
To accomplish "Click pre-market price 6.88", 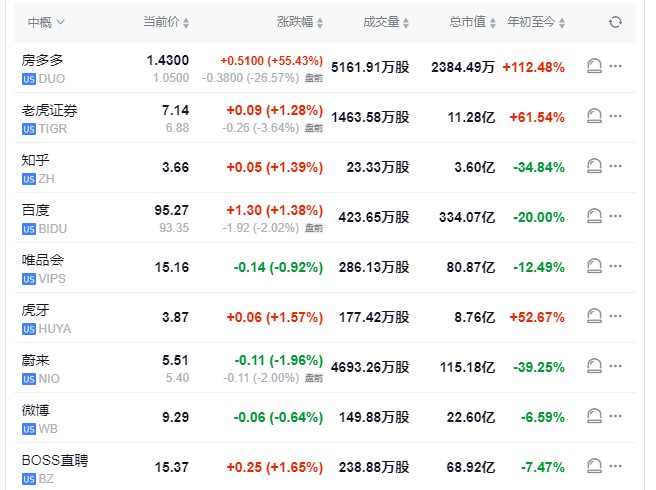I will [177, 128].
